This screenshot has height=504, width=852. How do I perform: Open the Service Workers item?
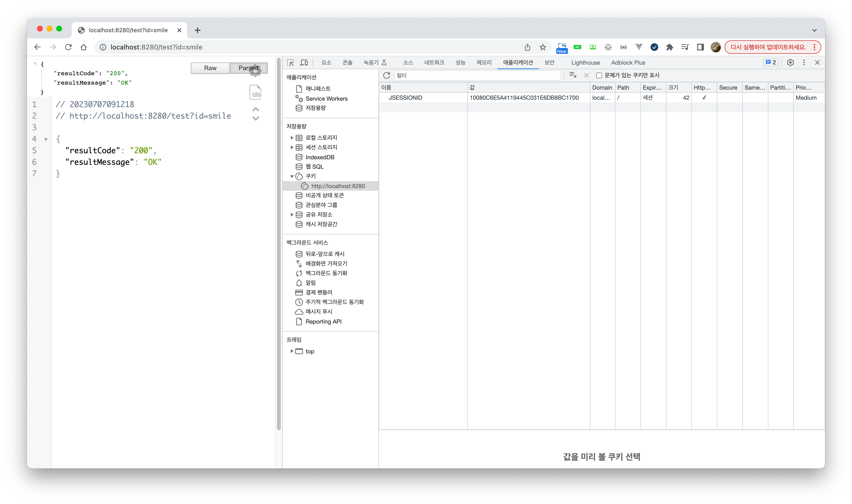click(326, 98)
